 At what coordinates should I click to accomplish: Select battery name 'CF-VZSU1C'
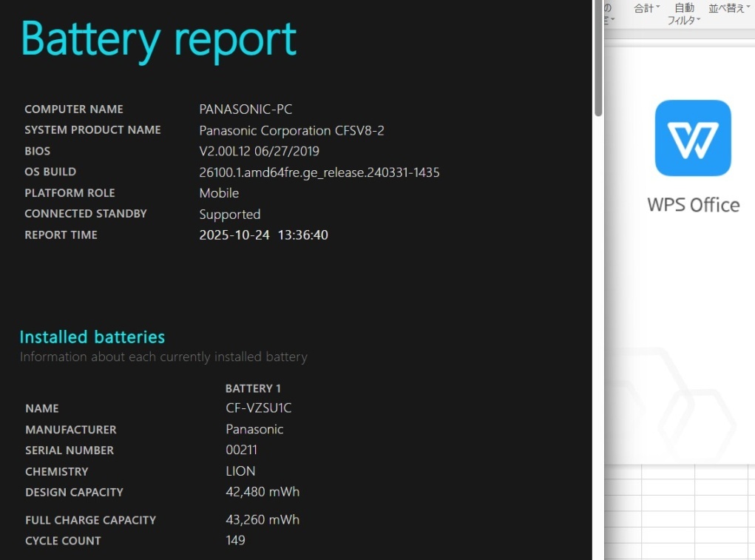tap(259, 408)
